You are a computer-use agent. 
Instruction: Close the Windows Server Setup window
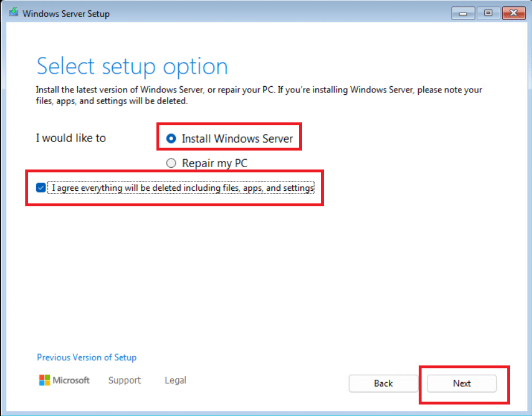514,13
